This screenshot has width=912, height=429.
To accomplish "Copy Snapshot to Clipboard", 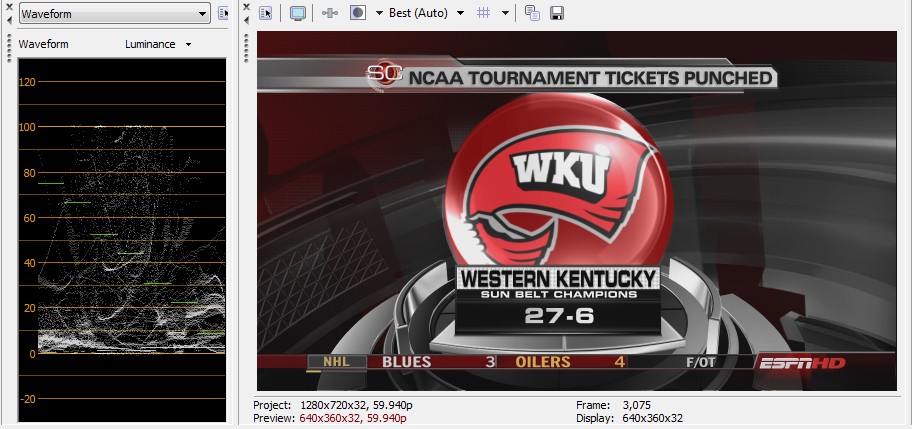I will pos(532,13).
